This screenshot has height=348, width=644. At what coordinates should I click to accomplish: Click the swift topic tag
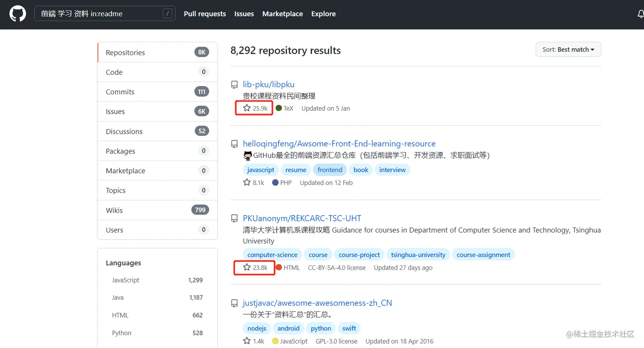click(x=349, y=328)
